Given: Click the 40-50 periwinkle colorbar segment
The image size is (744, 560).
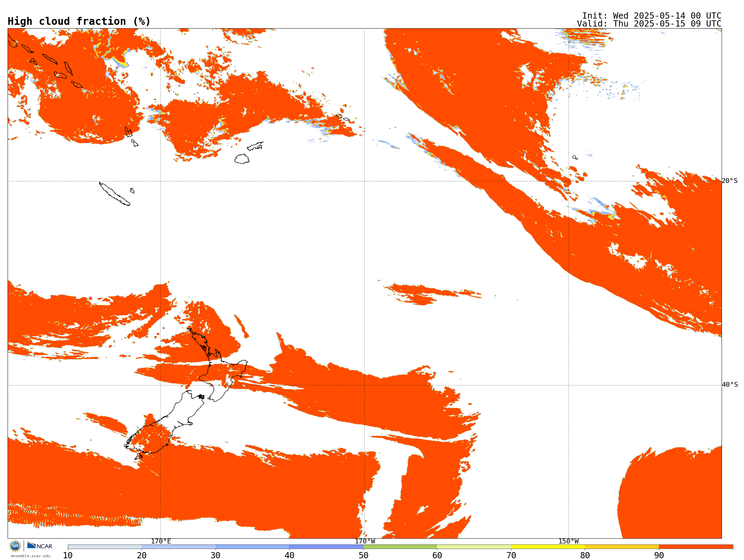Looking at the screenshot, I should [326, 547].
